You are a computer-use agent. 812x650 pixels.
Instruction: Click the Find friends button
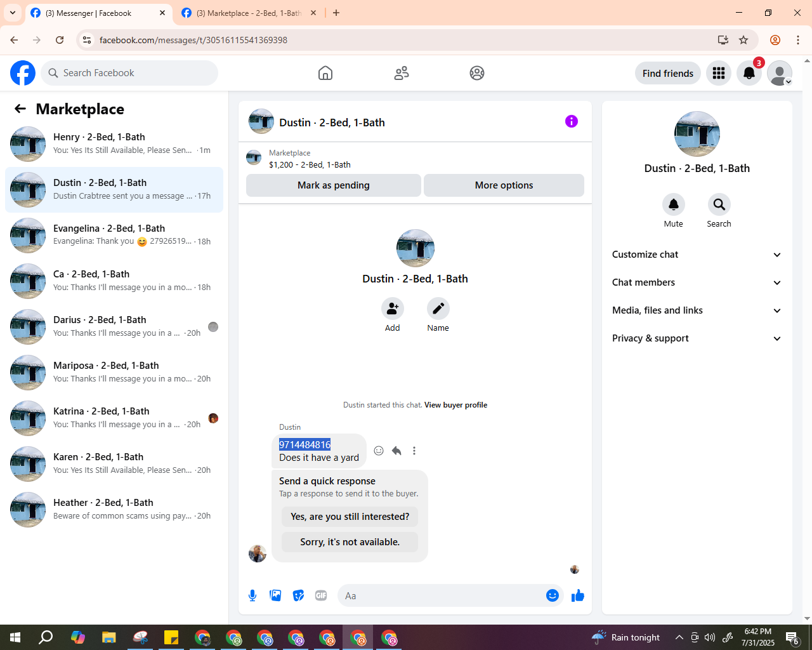(x=668, y=73)
